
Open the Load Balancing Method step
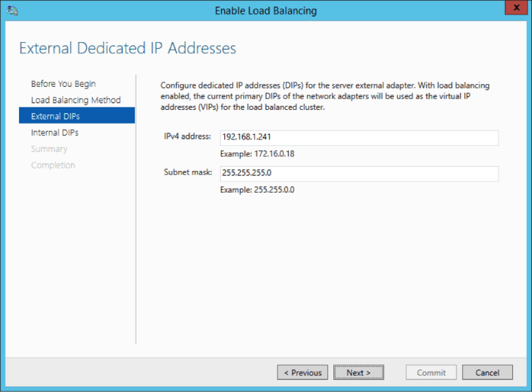pos(76,100)
